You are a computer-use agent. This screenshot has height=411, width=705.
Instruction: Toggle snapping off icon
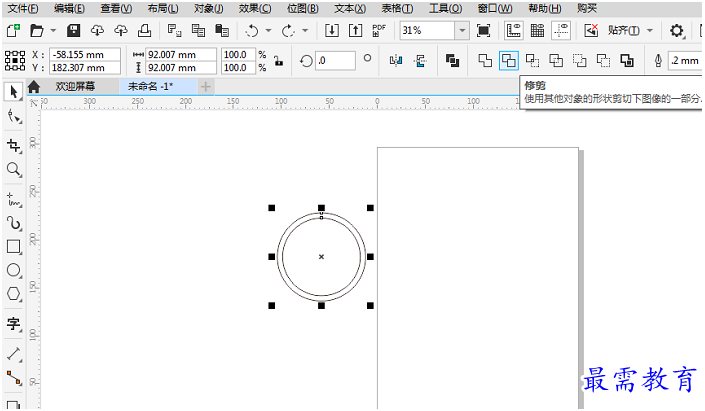click(x=591, y=31)
